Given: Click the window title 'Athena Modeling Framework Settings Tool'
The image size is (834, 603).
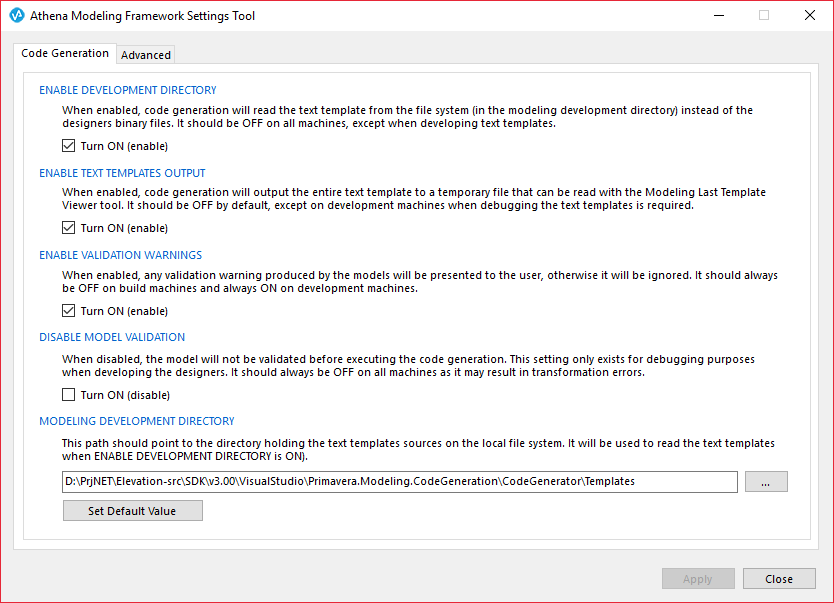Looking at the screenshot, I should click(x=143, y=16).
